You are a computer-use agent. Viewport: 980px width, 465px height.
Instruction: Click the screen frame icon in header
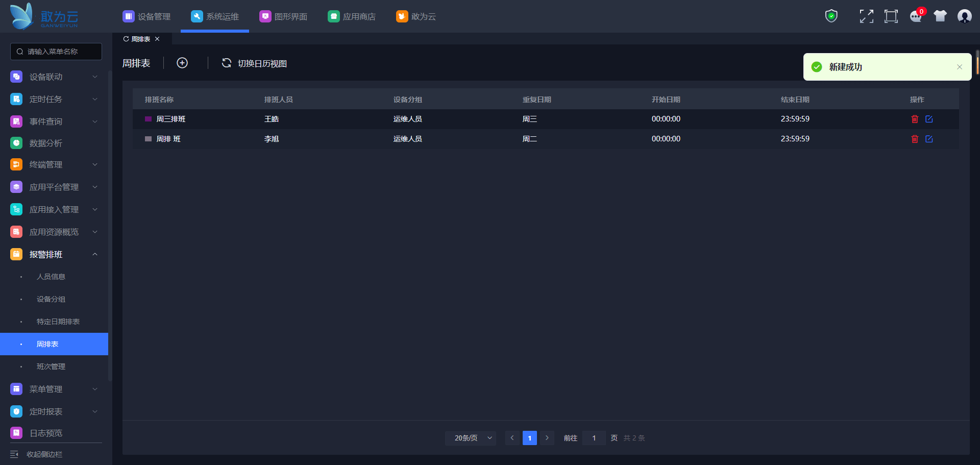pyautogui.click(x=891, y=16)
